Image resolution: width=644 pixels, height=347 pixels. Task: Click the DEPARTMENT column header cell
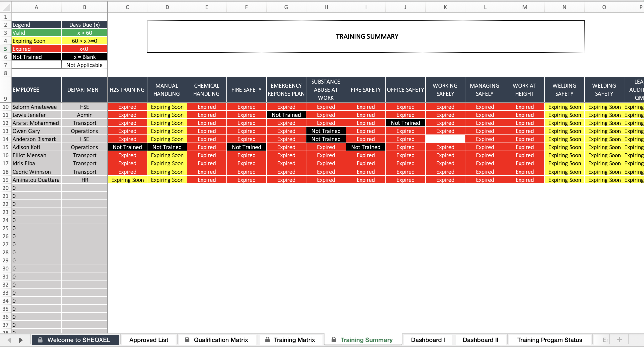pyautogui.click(x=85, y=90)
